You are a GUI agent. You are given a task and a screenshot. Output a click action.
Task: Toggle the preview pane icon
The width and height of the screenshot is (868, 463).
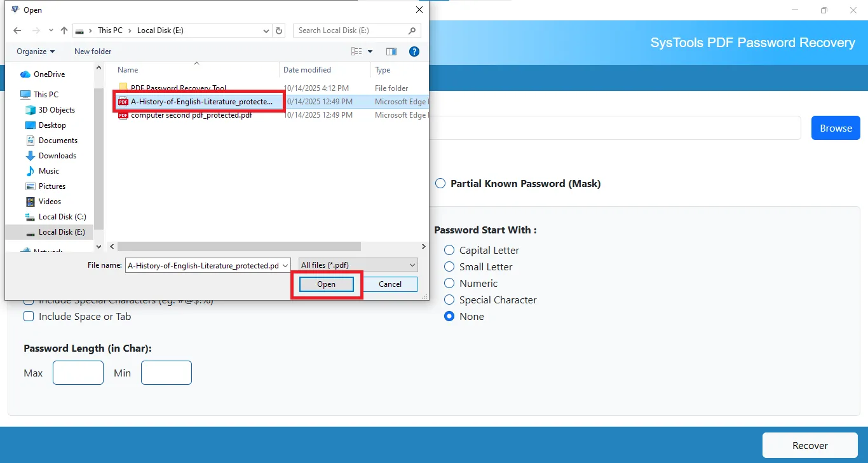391,52
